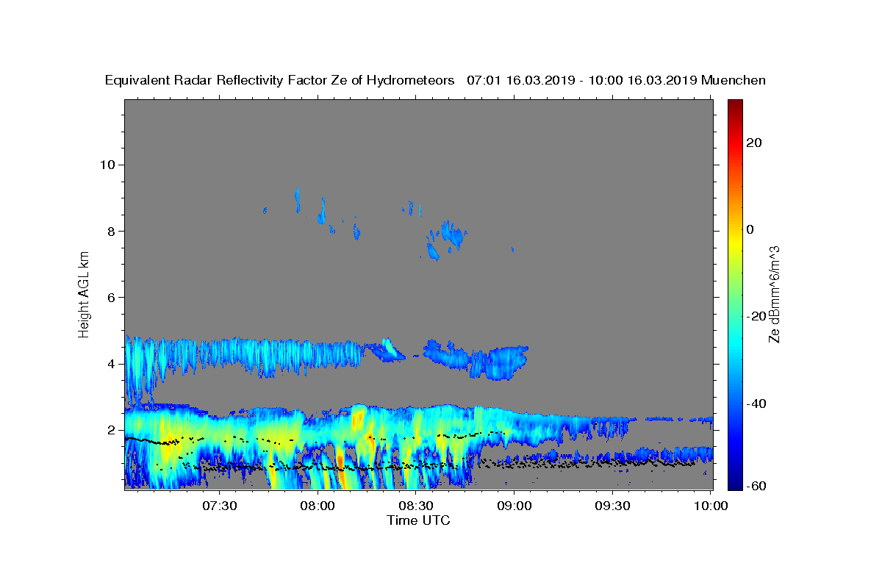882x588 pixels.
Task: Click the 'Ze dBmm^6/m^3' colorbar unit label
Action: (x=774, y=294)
